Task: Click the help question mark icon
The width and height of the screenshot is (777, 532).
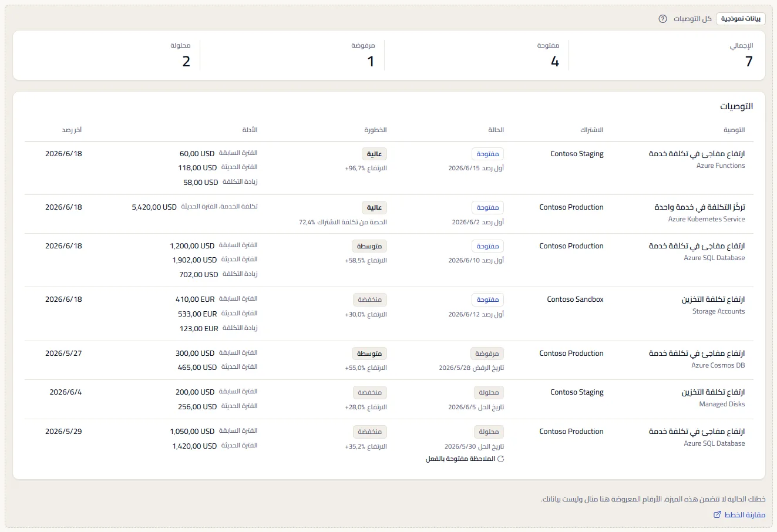Action: 662,19
